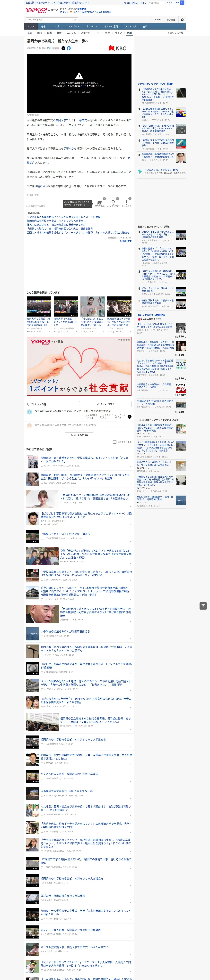Image resolution: width=210 pixels, height=980 pixels.
Task: Click the 記事に関する報告 report icon link
Action: click(x=35, y=206)
